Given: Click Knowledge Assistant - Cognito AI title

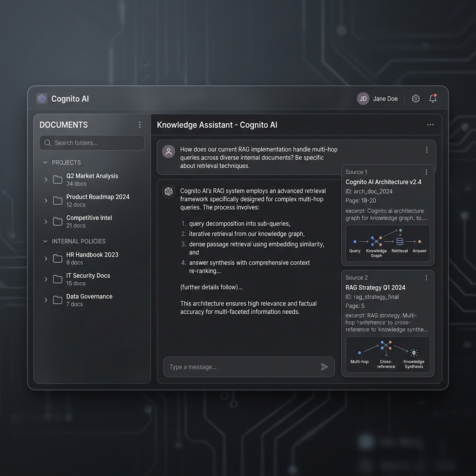Looking at the screenshot, I should click(217, 125).
